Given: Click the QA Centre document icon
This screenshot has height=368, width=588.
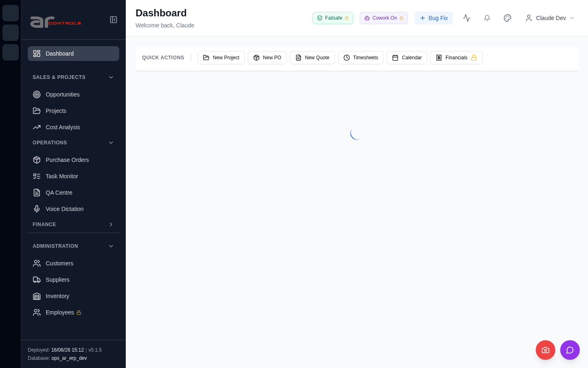Looking at the screenshot, I should (37, 193).
